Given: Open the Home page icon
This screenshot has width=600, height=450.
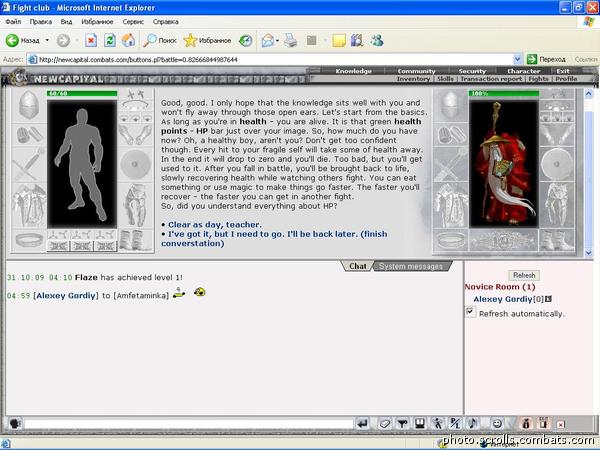Looking at the screenshot, I should [x=129, y=40].
